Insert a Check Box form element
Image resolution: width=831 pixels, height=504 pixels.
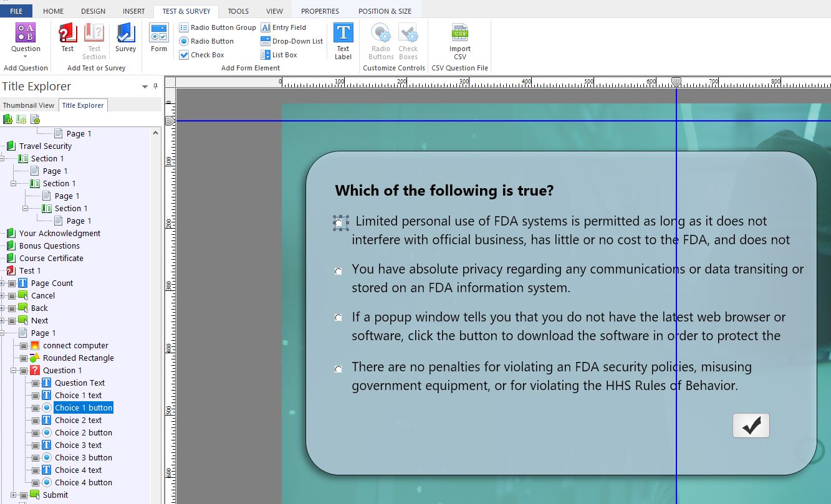point(202,55)
